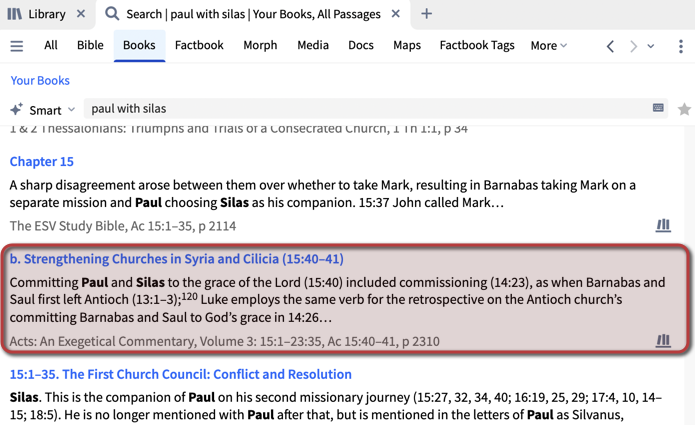Switch to the Bible search tab

(90, 45)
